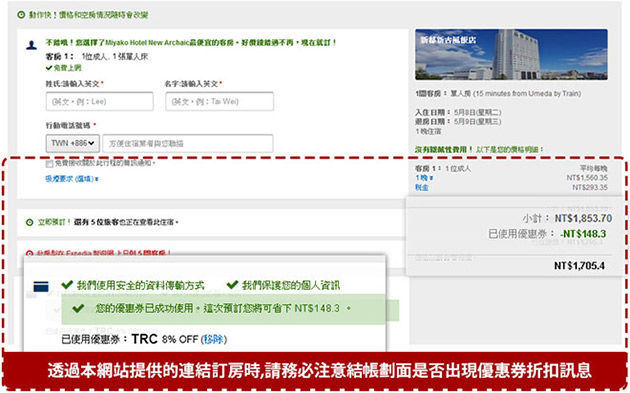Click the mobile phone number field

pos(188,143)
